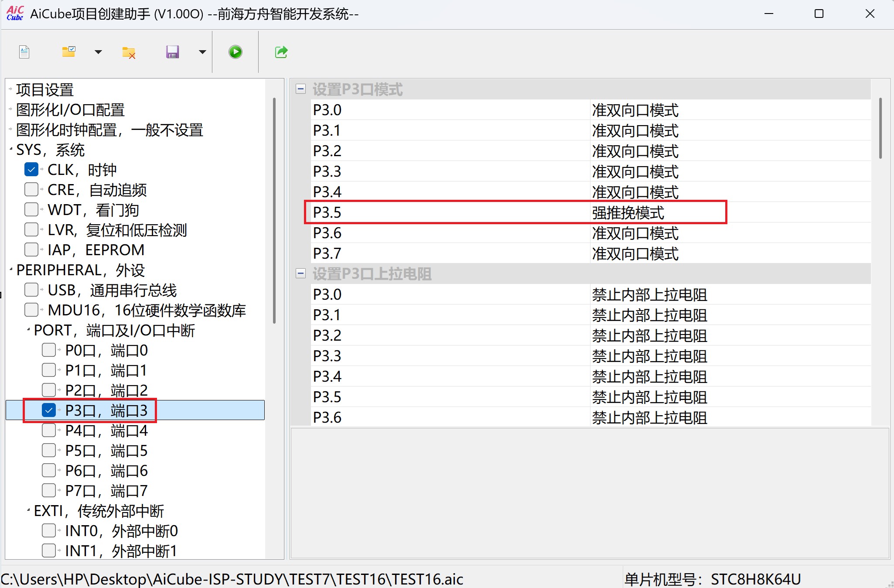Enable the INT0 外部中断0 checkbox
894x588 pixels.
click(49, 530)
